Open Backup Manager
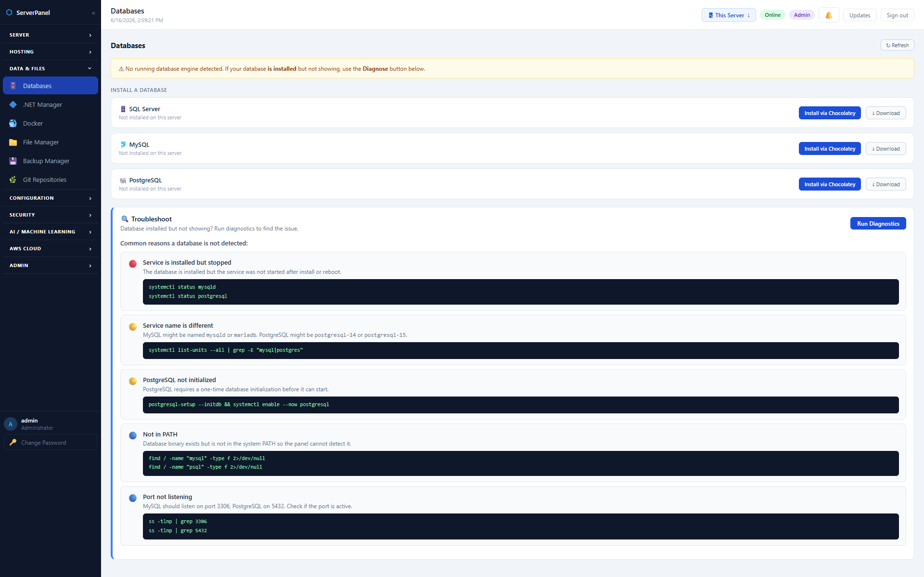The width and height of the screenshot is (924, 577). pyautogui.click(x=50, y=161)
